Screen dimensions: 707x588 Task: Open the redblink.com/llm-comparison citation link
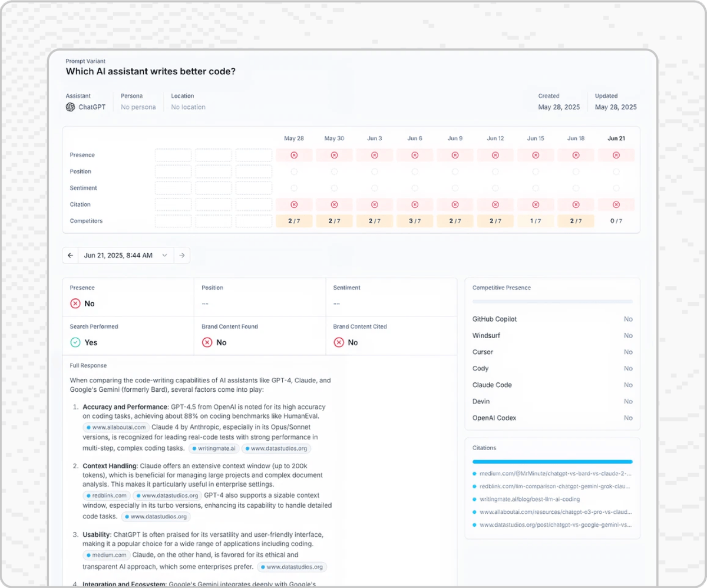pyautogui.click(x=553, y=486)
